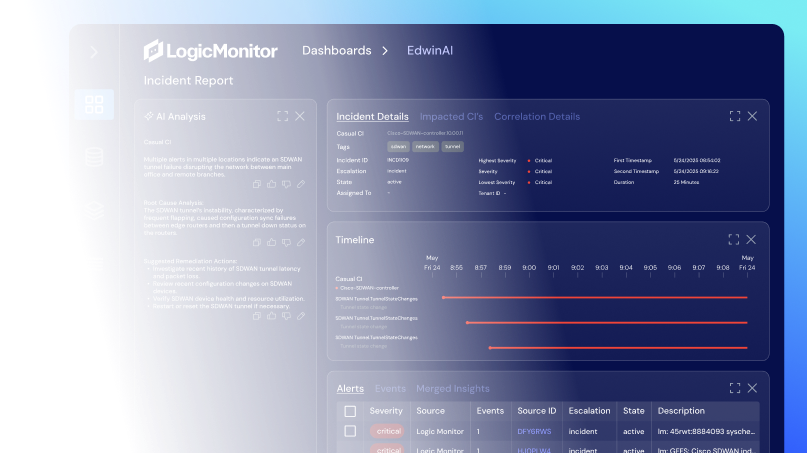Edit the Root Cause Analysis
This screenshot has height=453, width=807.
pos(301,242)
